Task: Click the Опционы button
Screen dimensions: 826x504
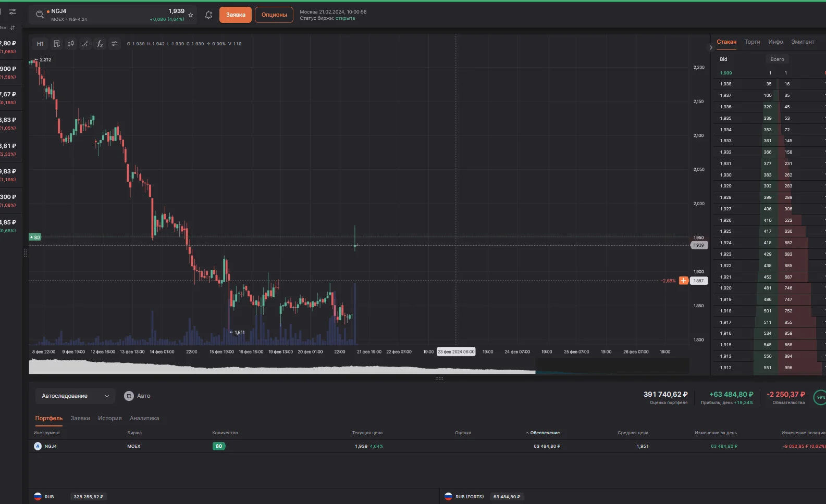Action: (x=274, y=15)
